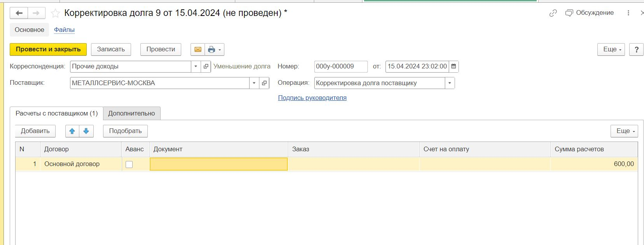Open the МЕТАЛЛСЕРВИС-МОСКВА supplier card
Viewport: 644px width, 245px height.
tap(264, 83)
